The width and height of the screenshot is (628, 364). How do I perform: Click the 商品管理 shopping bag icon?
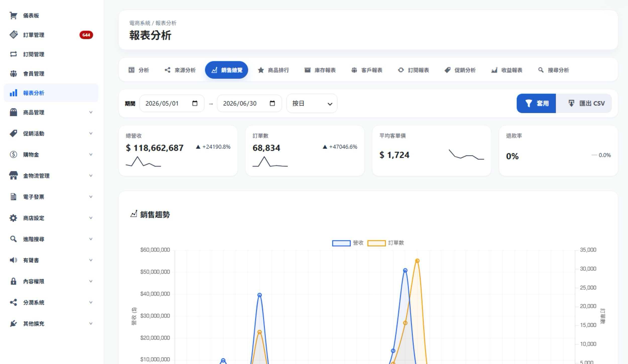[x=13, y=112]
